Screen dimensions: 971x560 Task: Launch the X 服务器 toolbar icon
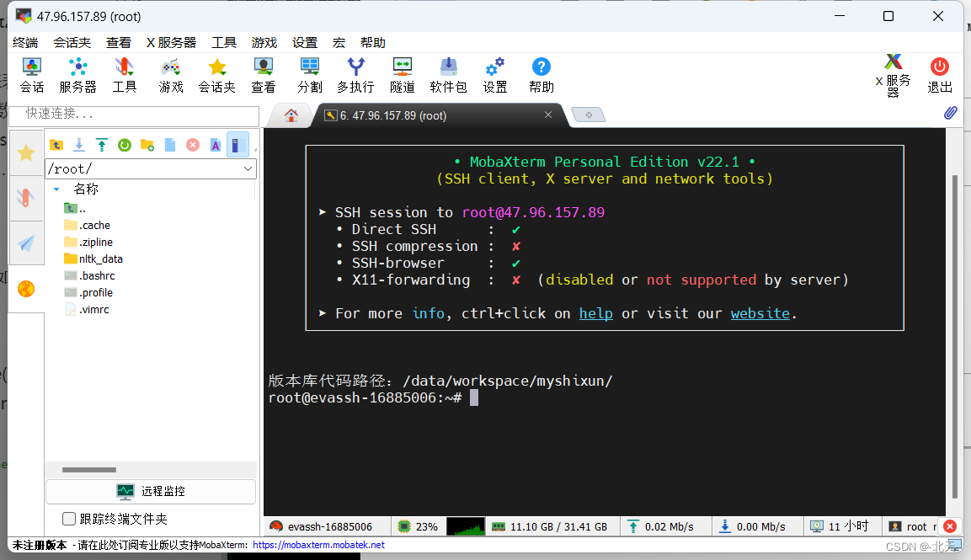893,75
